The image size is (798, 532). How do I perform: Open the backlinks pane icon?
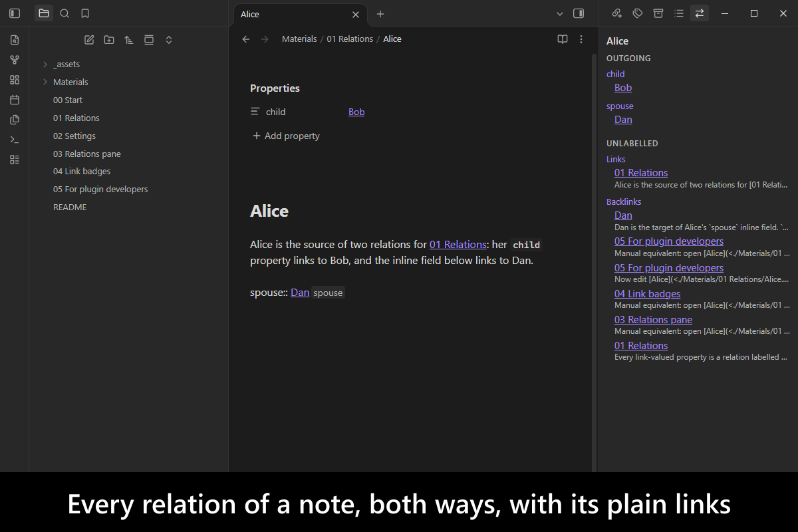click(x=616, y=13)
